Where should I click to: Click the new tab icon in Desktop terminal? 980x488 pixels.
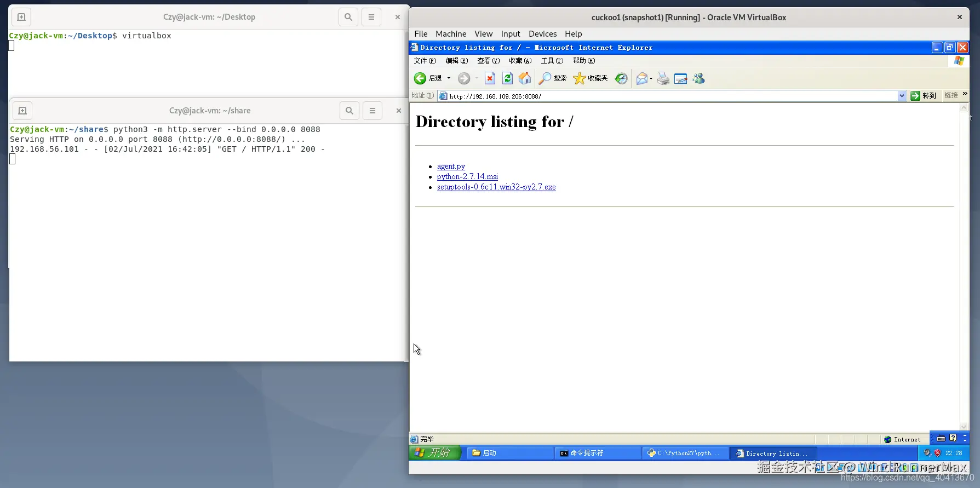coord(21,17)
